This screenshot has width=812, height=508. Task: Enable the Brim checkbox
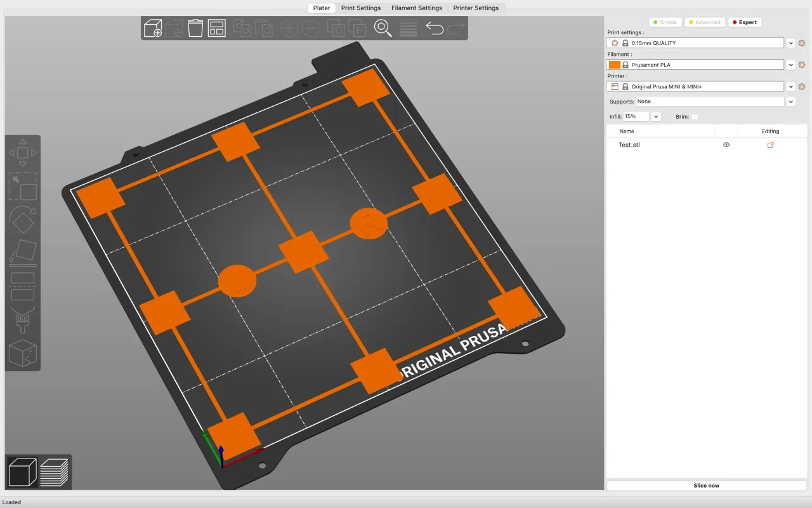pos(695,117)
